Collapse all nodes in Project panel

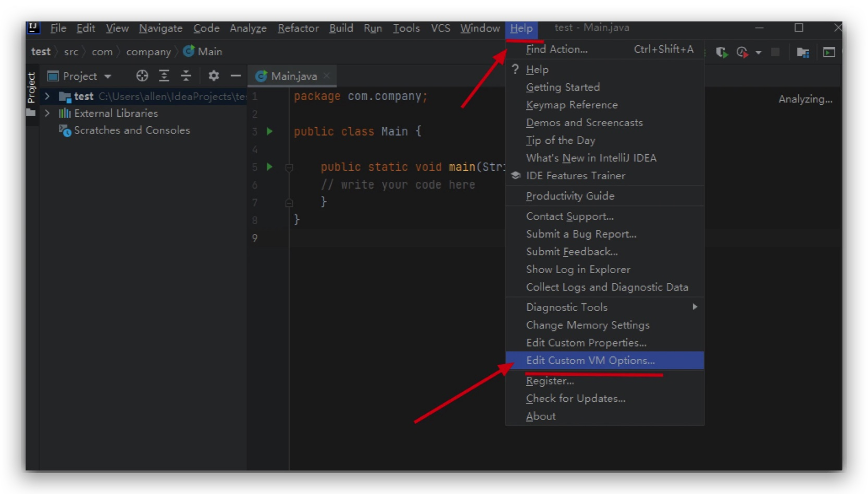[186, 76]
